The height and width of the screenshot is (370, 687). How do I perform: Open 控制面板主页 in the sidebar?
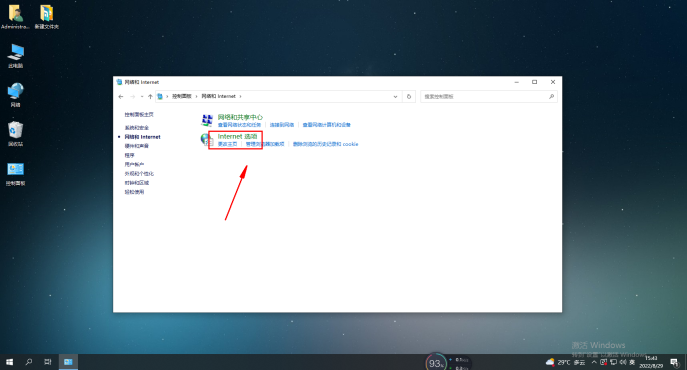point(139,115)
